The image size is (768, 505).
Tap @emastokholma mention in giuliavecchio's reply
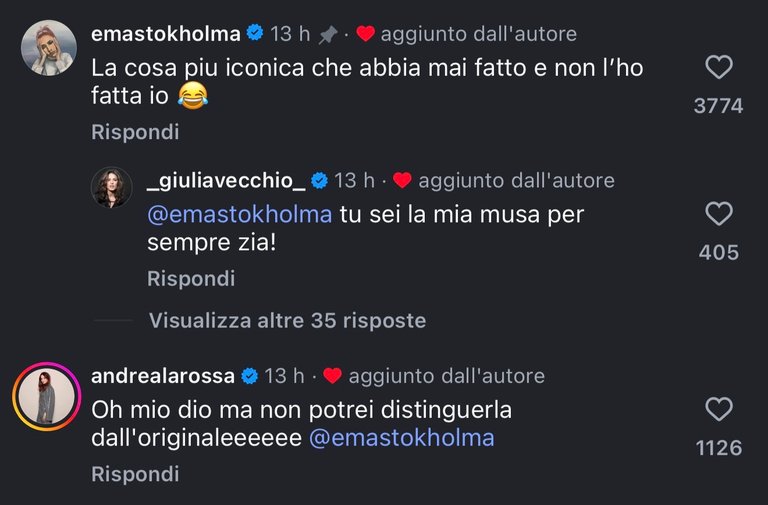click(239, 215)
